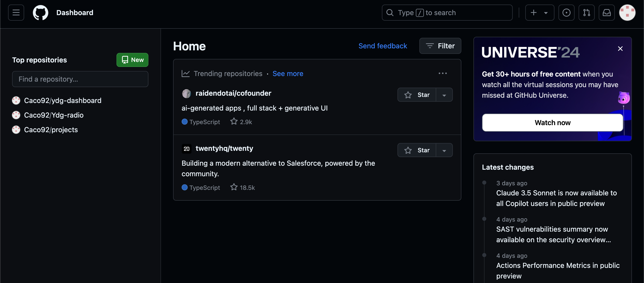Star twentyhq/twenty repository
This screenshot has width=644, height=283.
tap(417, 150)
